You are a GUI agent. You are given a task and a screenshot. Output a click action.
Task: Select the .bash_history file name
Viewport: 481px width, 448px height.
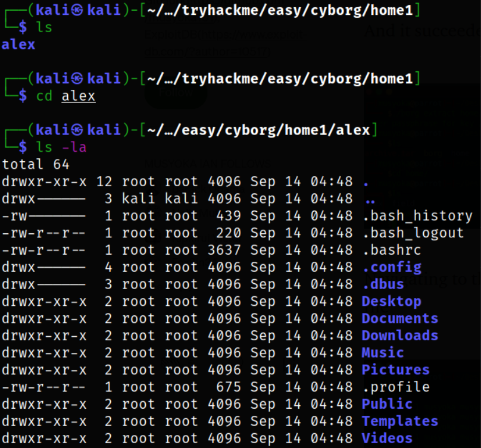pyautogui.click(x=417, y=216)
